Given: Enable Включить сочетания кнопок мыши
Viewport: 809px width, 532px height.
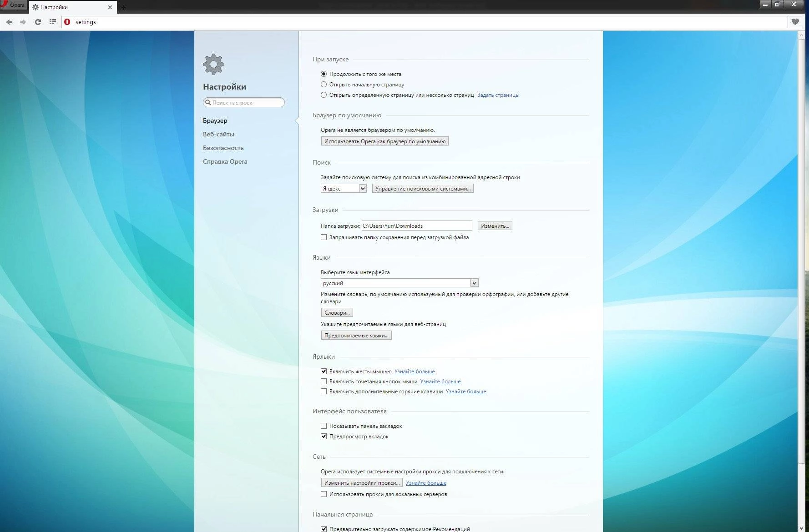Looking at the screenshot, I should click(324, 381).
